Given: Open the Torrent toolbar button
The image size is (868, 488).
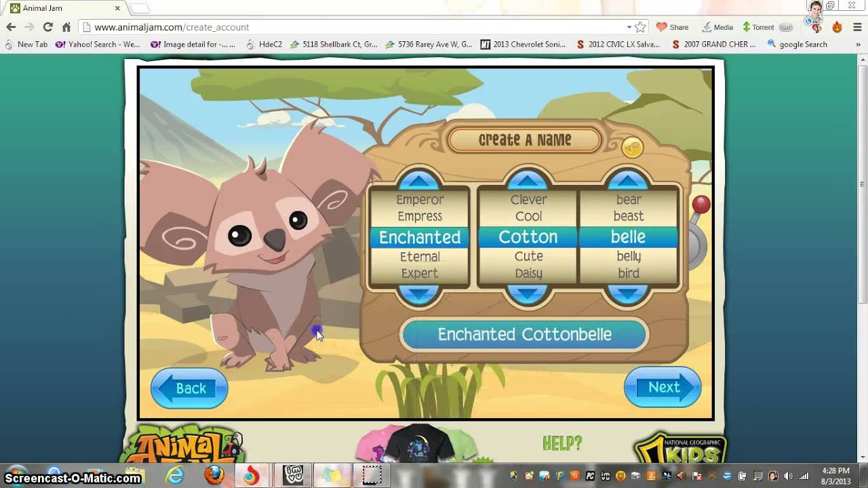Looking at the screenshot, I should pos(758,27).
